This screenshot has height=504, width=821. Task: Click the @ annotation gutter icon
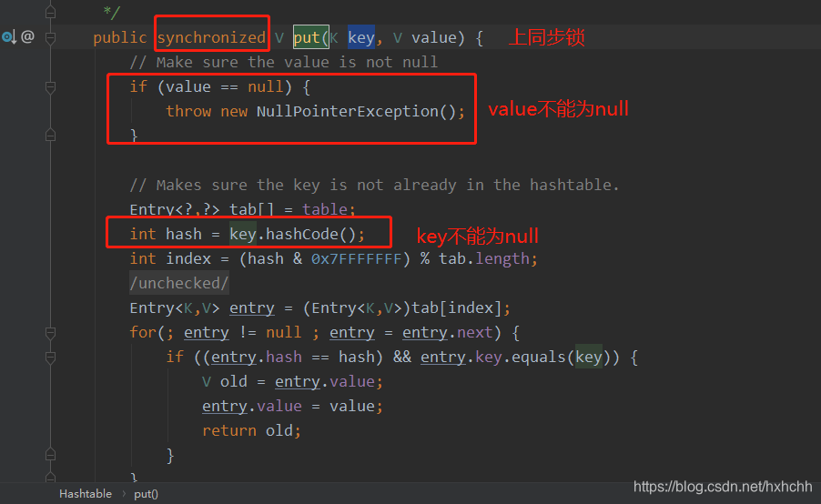point(27,36)
